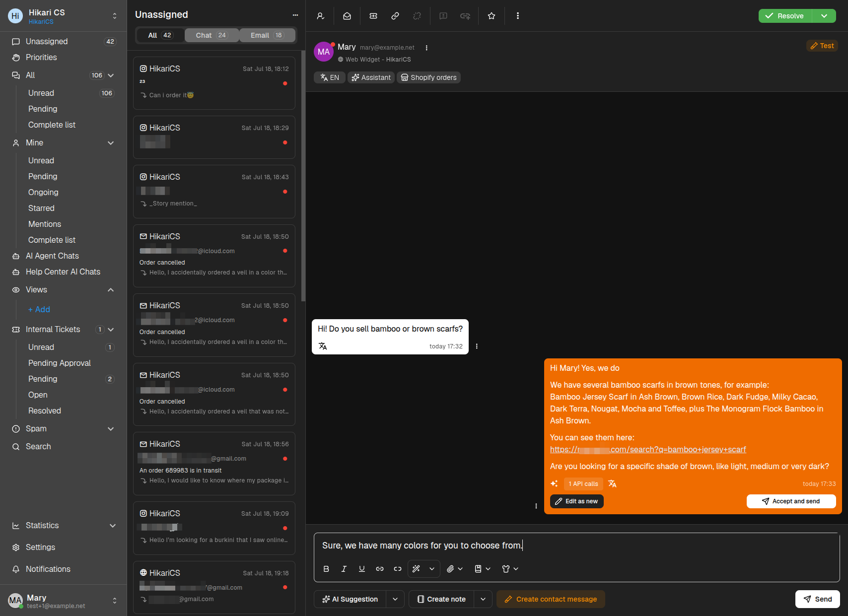Click the add comment icon in top toolbar
The image size is (848, 616).
(443, 16)
